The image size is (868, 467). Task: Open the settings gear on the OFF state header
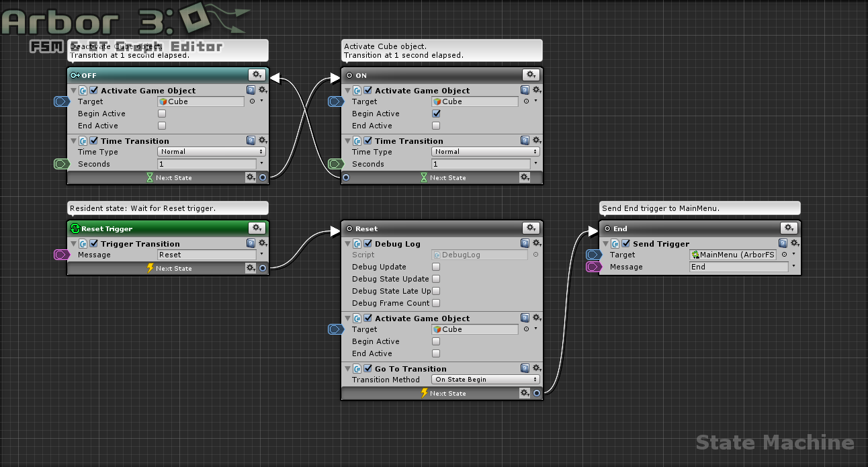257,75
